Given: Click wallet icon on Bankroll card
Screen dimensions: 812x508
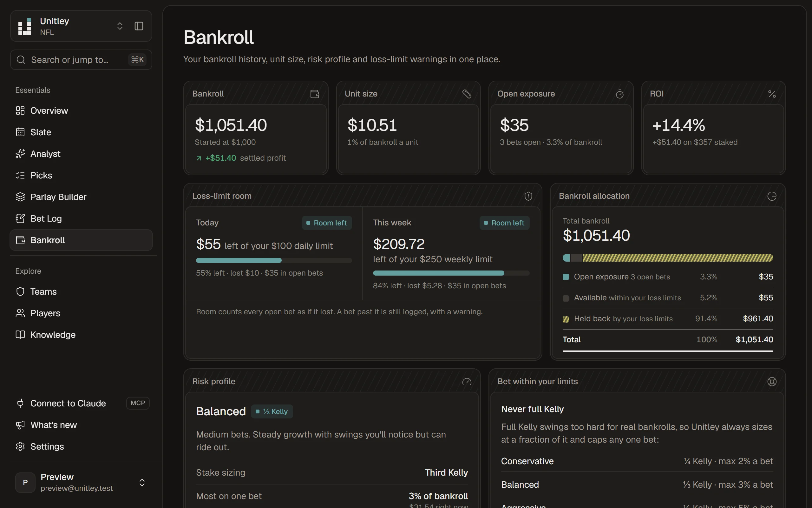Looking at the screenshot, I should pos(314,94).
